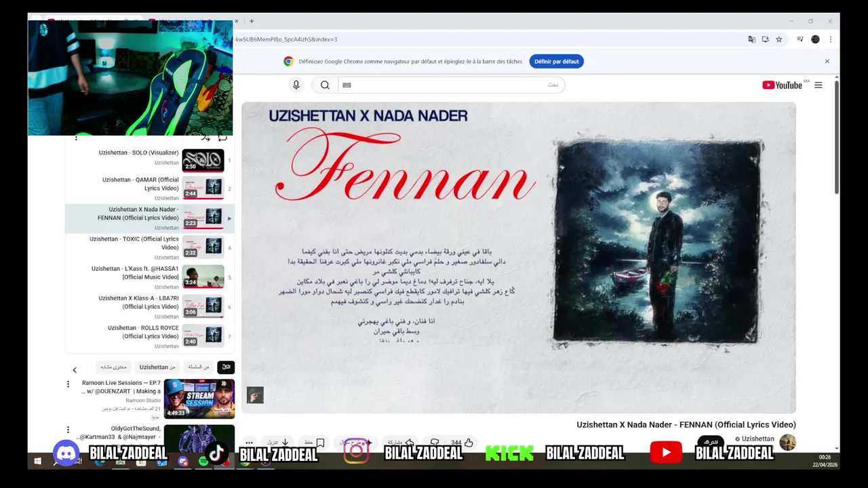Open a new browser tab with plus
The image size is (868, 488).
(252, 21)
